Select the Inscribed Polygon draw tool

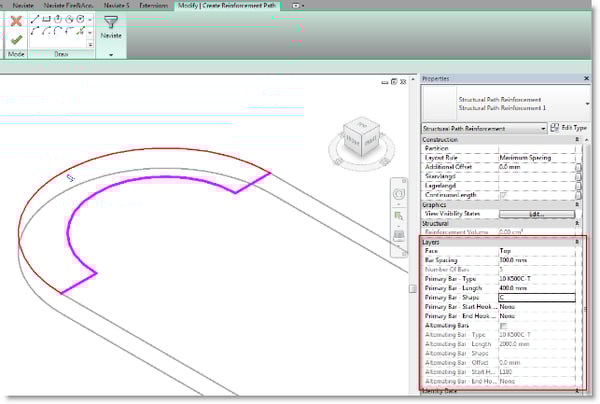[x=58, y=19]
